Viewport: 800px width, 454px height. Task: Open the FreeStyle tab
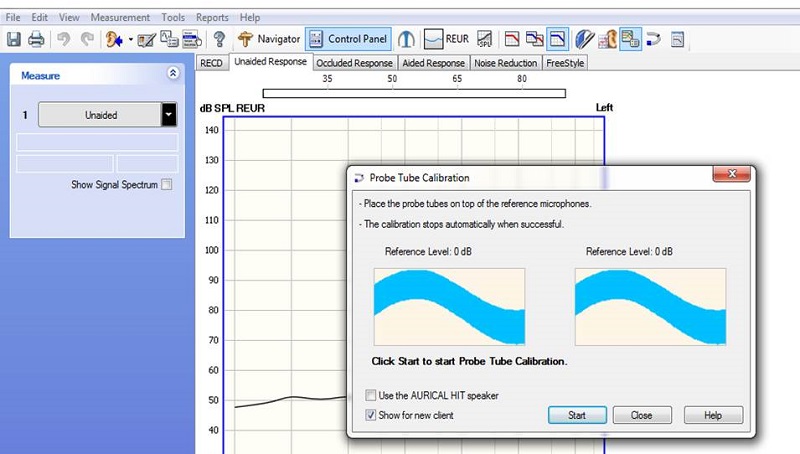pos(565,63)
